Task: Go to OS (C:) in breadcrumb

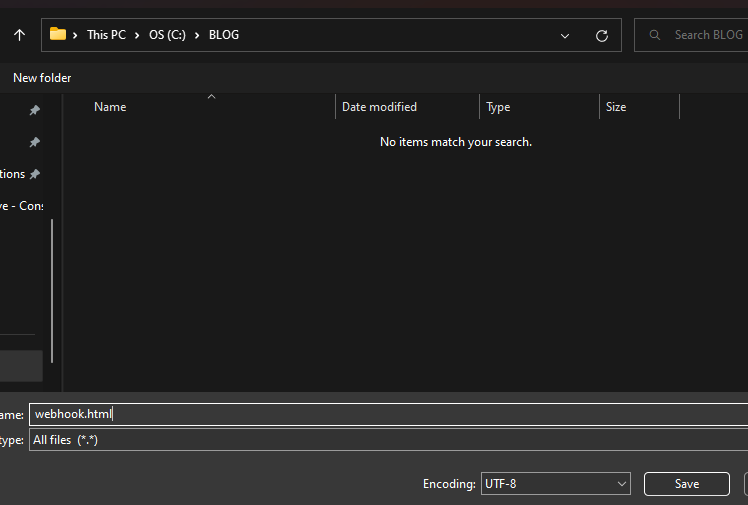Action: pyautogui.click(x=168, y=35)
